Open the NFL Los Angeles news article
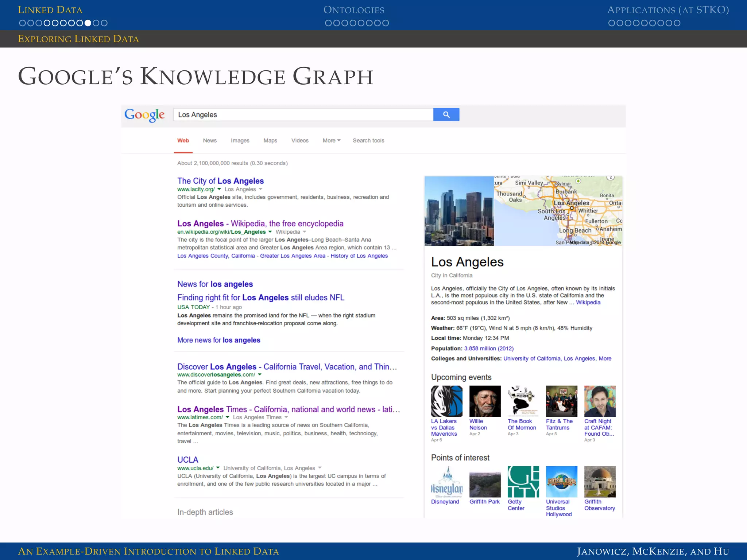The image size is (747, 560). [261, 297]
